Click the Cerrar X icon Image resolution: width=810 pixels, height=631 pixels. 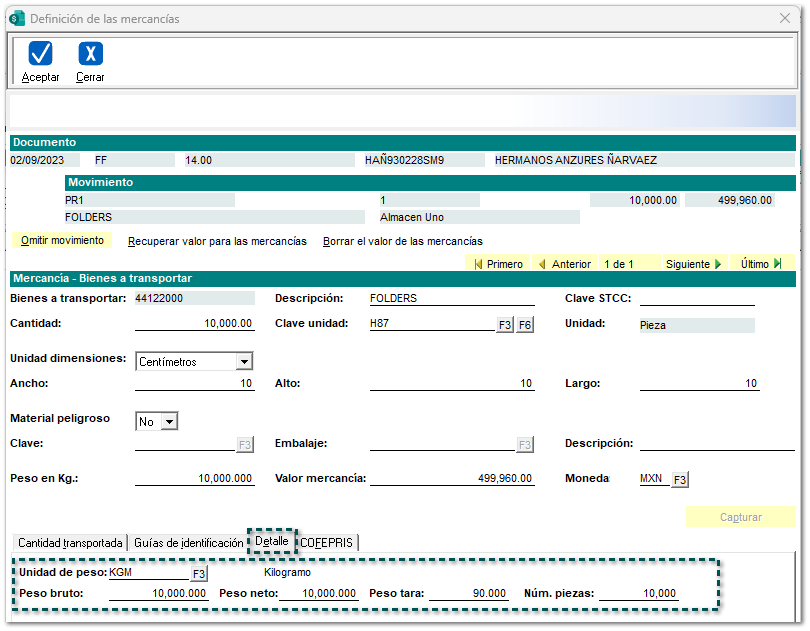click(x=90, y=54)
